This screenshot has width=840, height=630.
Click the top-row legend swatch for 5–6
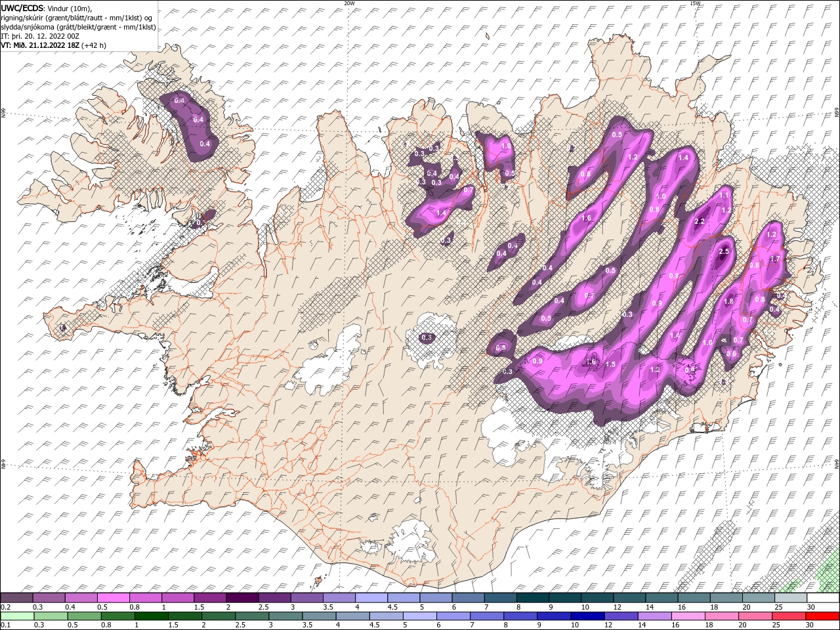436,598
